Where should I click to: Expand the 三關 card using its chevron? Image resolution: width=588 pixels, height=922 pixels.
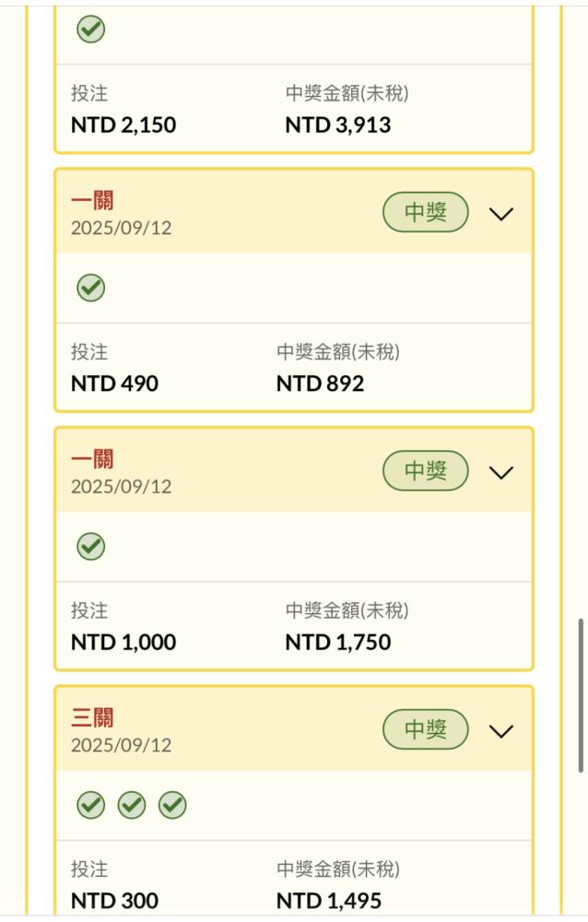[500, 731]
